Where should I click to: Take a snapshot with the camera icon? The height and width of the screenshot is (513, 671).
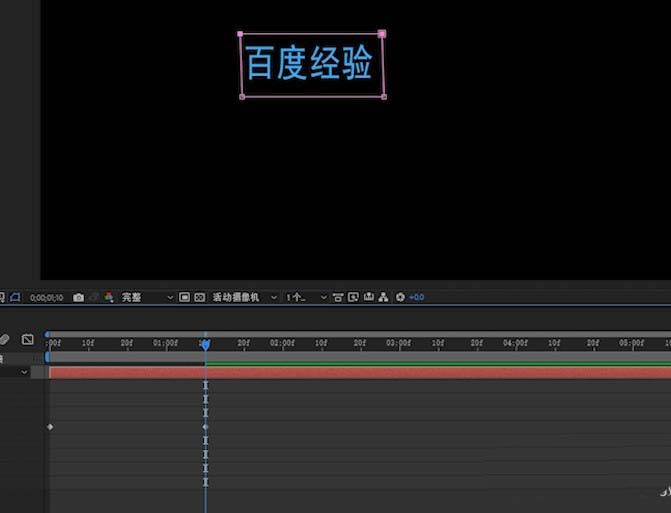tap(78, 297)
